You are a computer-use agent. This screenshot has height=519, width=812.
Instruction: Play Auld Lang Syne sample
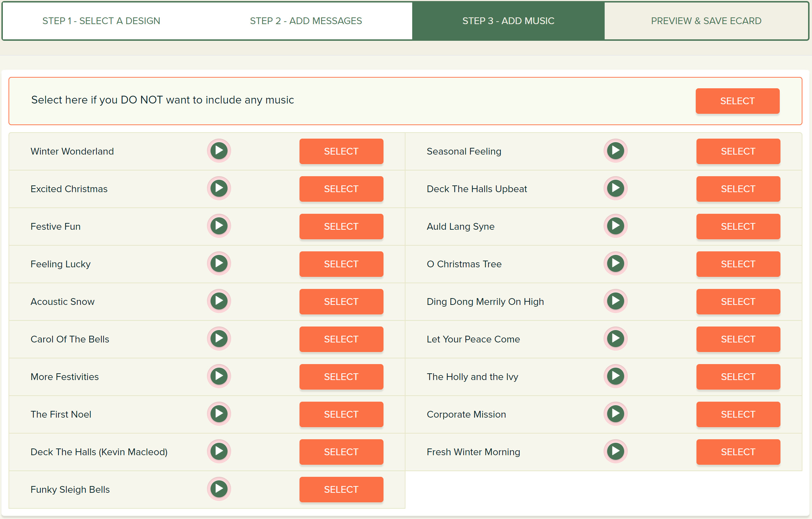[616, 226]
